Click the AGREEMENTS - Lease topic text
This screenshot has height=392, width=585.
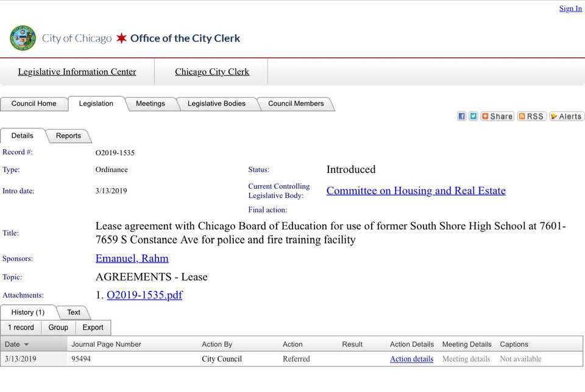152,277
